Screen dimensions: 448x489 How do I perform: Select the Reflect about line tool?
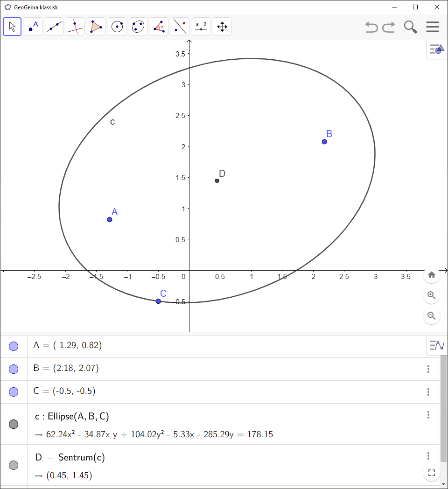click(180, 27)
